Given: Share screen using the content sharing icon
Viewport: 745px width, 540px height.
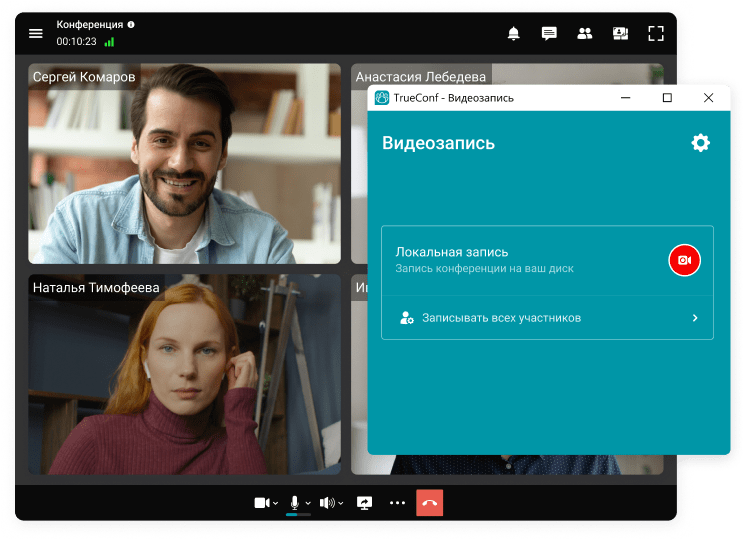Looking at the screenshot, I should (364, 502).
